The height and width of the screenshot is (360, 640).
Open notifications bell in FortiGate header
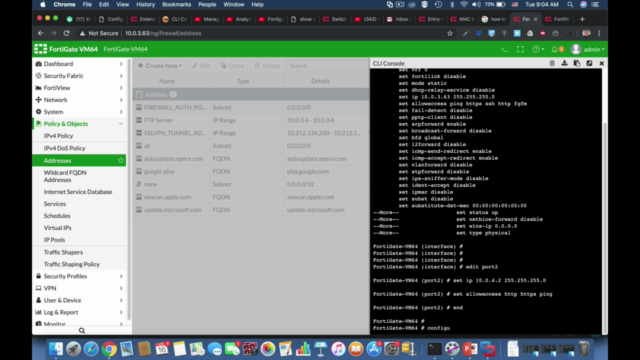coord(557,49)
